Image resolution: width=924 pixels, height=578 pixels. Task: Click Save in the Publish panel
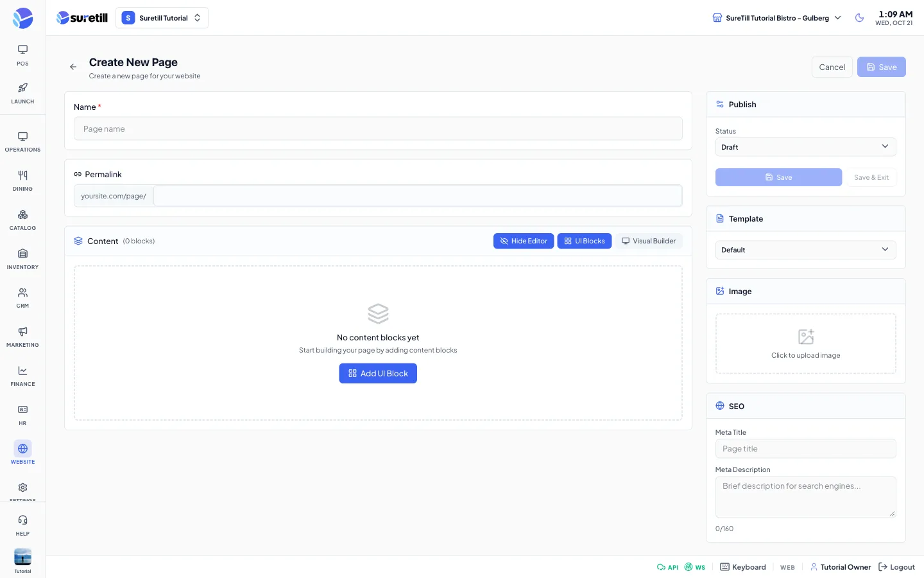778,177
